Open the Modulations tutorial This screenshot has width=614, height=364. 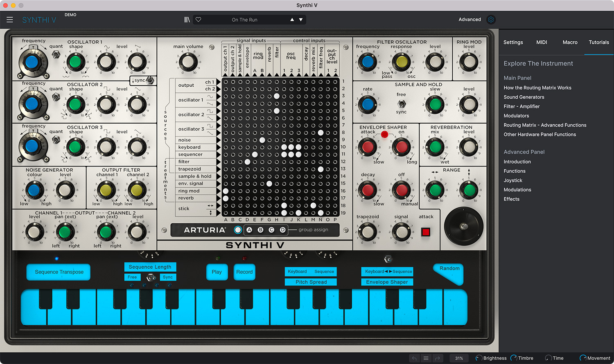point(517,190)
